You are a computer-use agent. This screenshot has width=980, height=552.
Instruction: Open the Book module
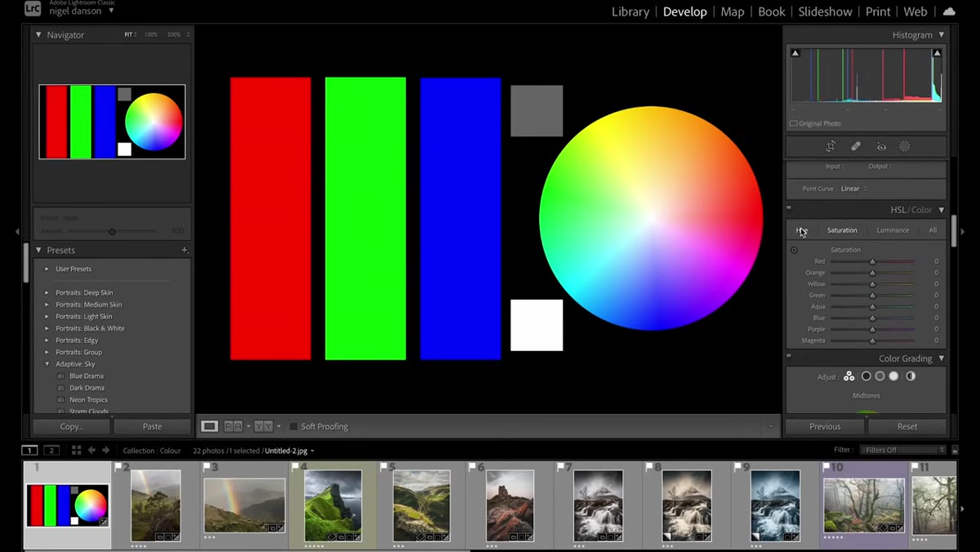pyautogui.click(x=772, y=11)
